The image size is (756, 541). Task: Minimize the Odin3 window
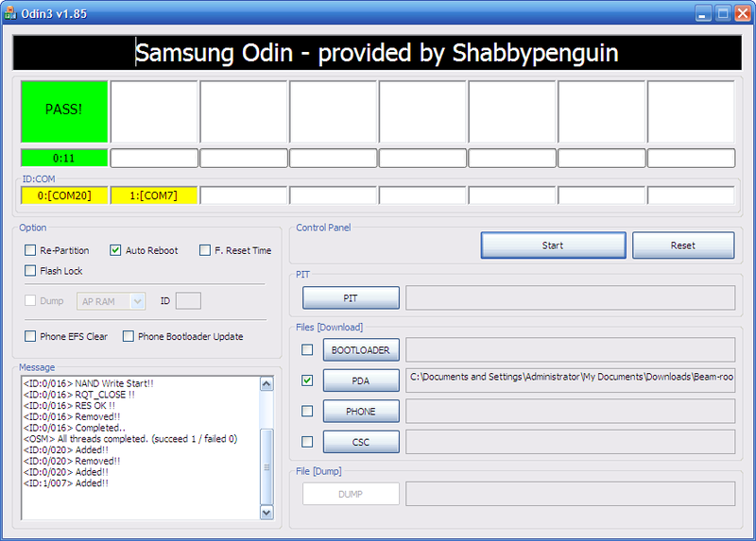pyautogui.click(x=704, y=13)
